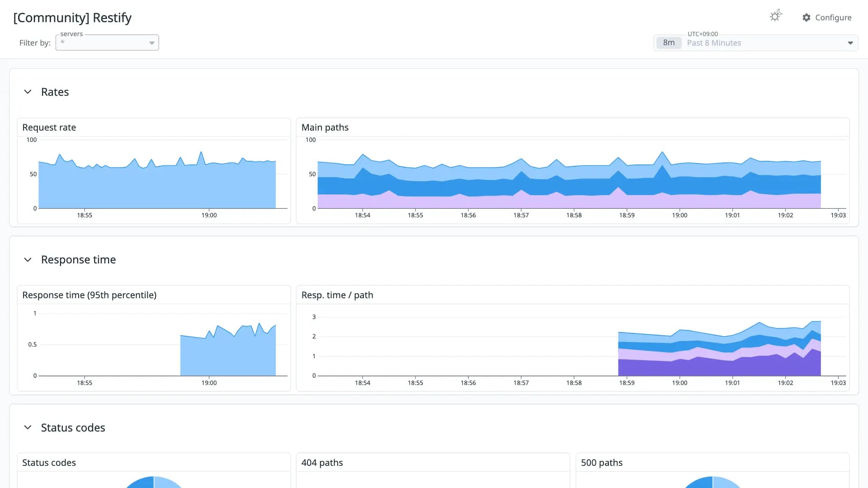The height and width of the screenshot is (488, 868).
Task: Collapse the Response time section chevron
Action: point(28,260)
